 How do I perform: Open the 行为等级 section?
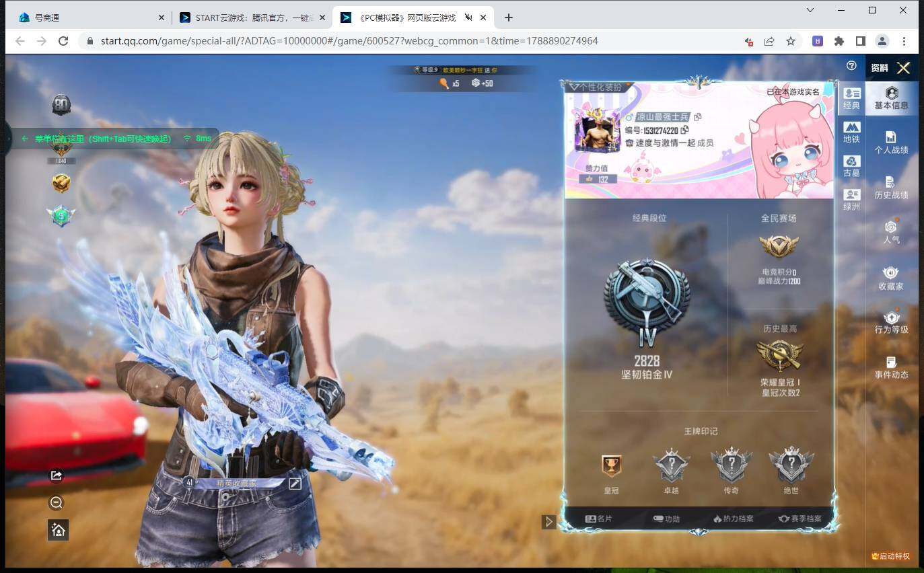(892, 322)
